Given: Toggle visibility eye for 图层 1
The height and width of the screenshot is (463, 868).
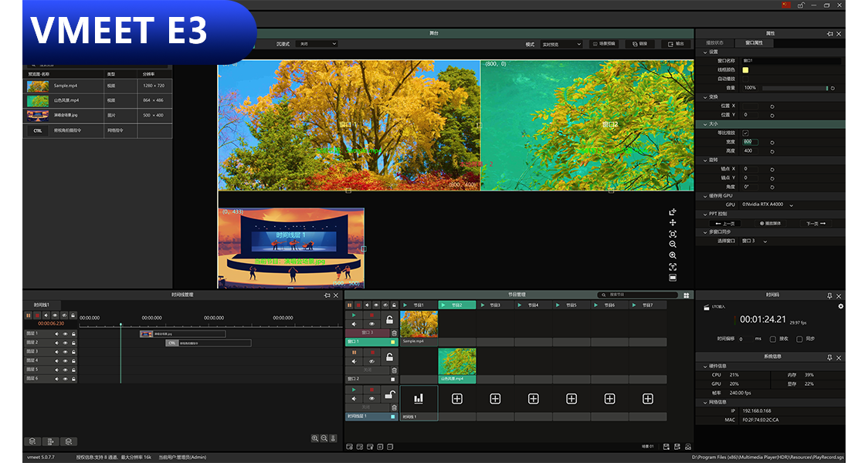Looking at the screenshot, I should (65, 334).
